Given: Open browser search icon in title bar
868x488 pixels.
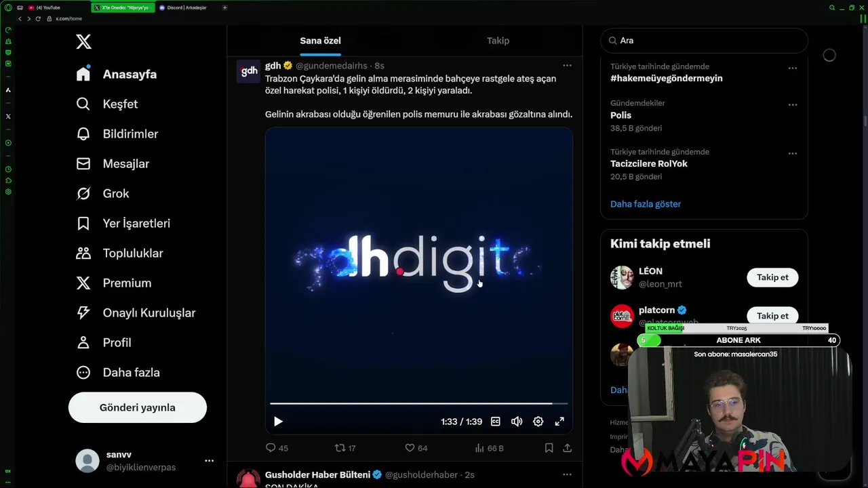Looking at the screenshot, I should tap(832, 7).
